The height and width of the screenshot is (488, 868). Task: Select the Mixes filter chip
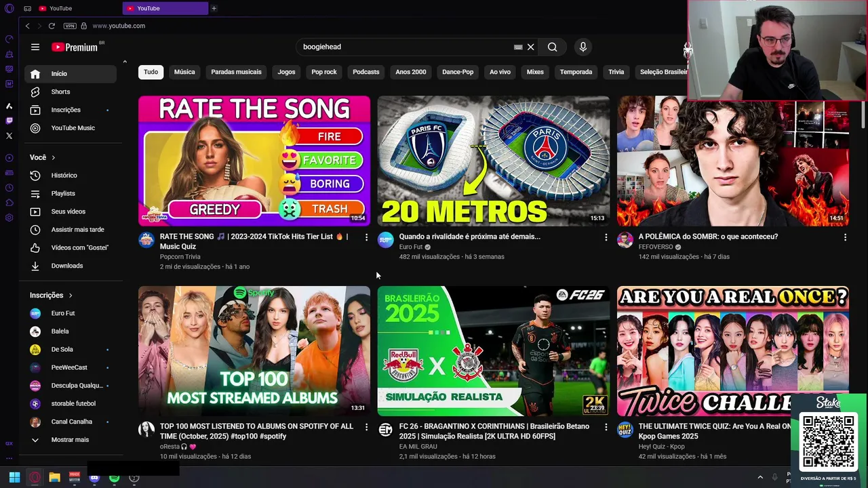click(x=535, y=72)
